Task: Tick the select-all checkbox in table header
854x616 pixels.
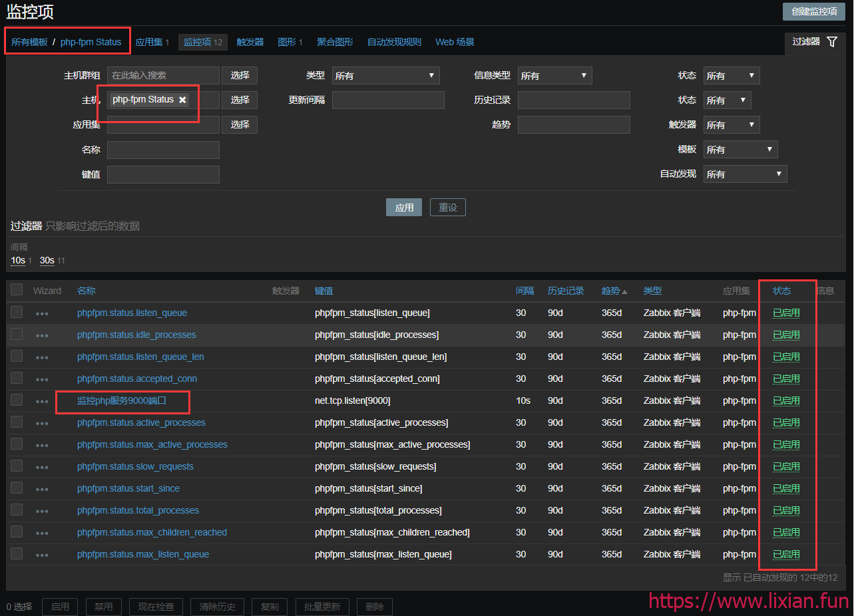Action: point(17,289)
